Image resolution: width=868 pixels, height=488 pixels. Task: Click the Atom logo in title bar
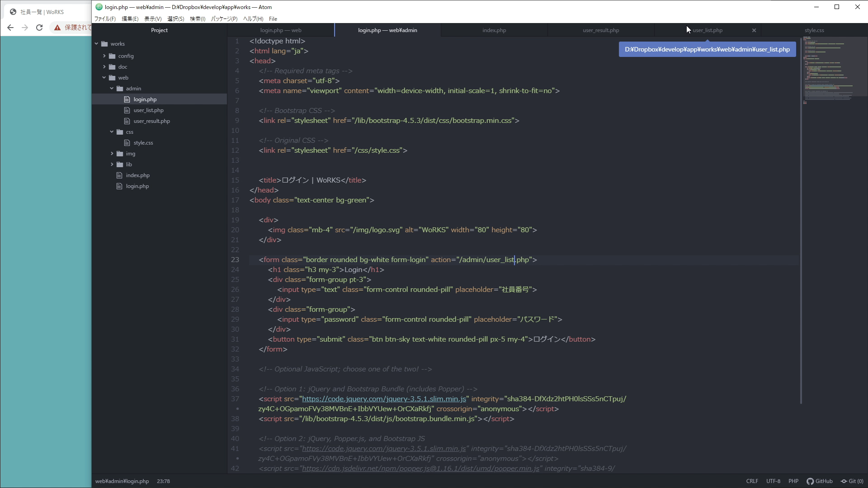pyautogui.click(x=99, y=7)
